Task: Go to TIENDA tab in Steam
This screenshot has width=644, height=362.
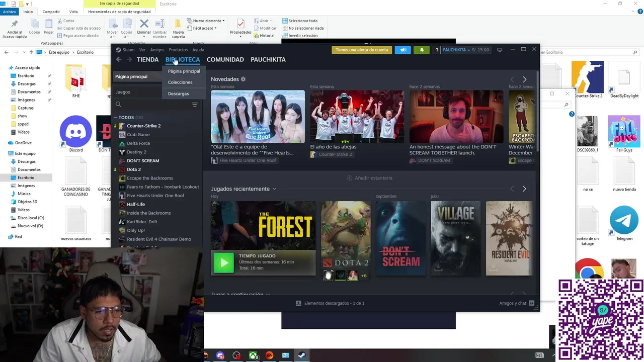Action: coord(147,59)
